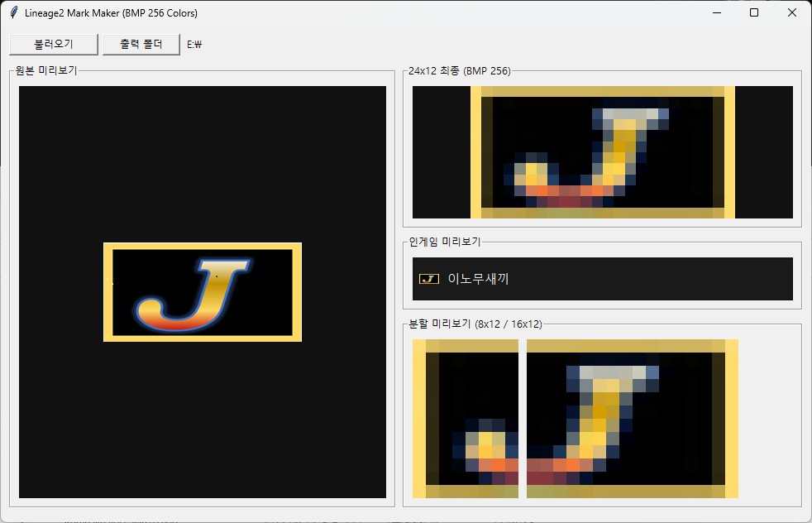This screenshot has width=812, height=523.
Task: Select the 8x12 left split preview image
Action: [x=466, y=418]
